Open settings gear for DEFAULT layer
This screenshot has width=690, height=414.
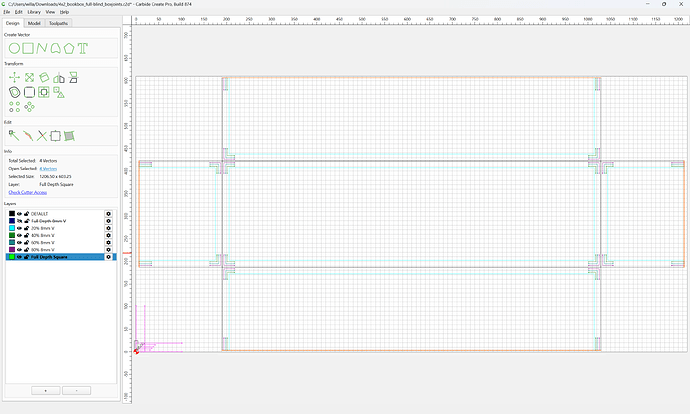tap(108, 214)
